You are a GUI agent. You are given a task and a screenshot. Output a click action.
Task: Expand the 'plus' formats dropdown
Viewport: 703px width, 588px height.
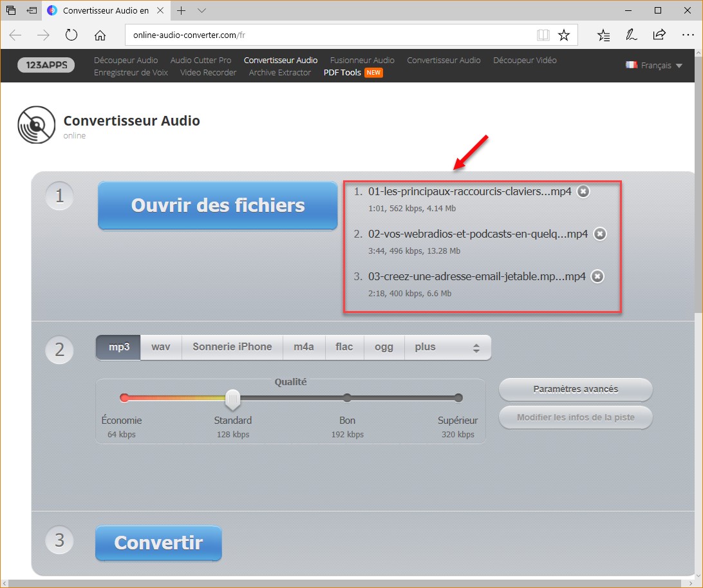[447, 347]
